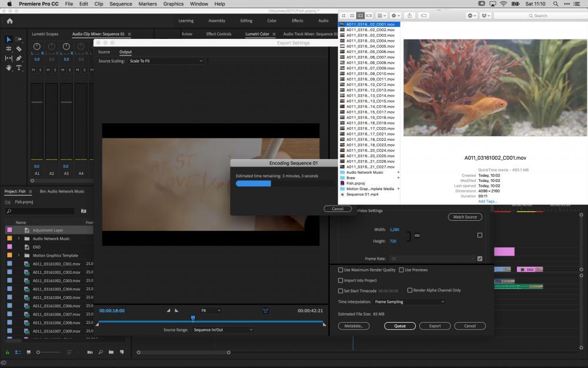Click the aspect ratio correction icon in preview
588x368 pixels.
[x=265, y=310]
